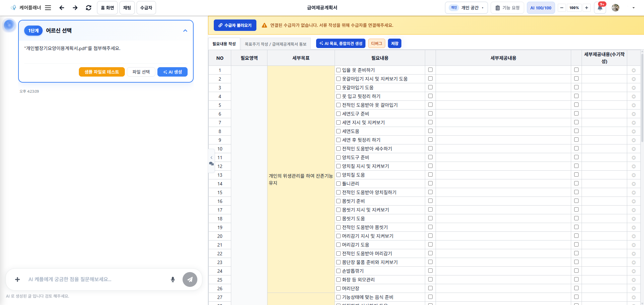
Task: Open the 개인 공간 workspace dropdown
Action: (466, 8)
